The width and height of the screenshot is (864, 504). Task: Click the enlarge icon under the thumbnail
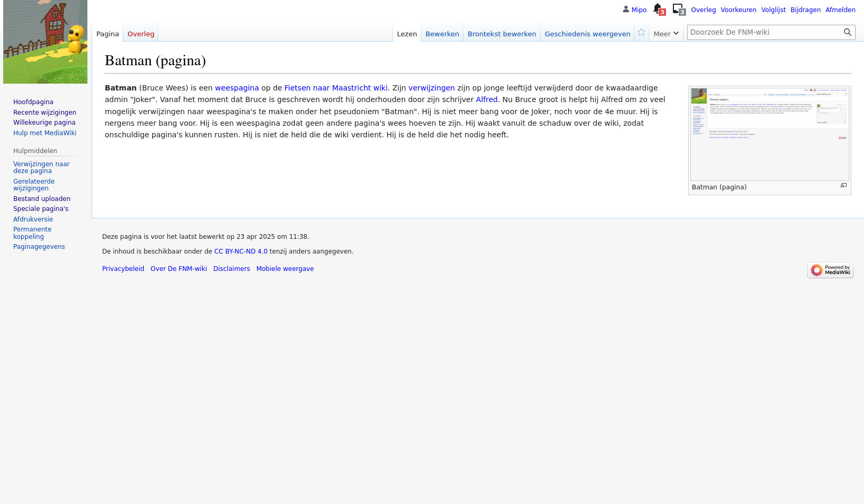tap(843, 186)
